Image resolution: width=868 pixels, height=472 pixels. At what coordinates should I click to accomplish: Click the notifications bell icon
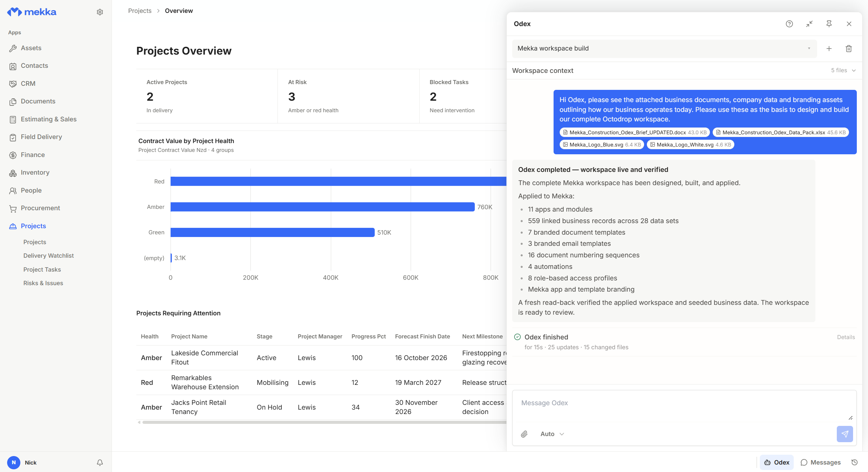(100, 463)
